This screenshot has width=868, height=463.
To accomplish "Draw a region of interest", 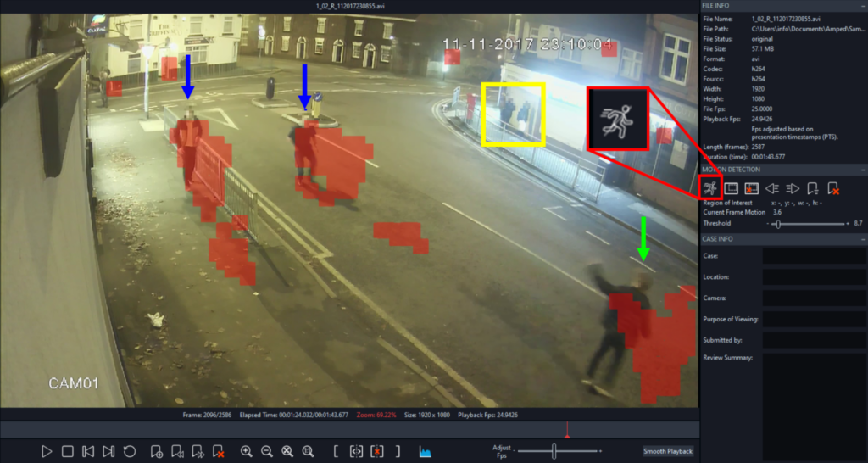I will pos(732,189).
